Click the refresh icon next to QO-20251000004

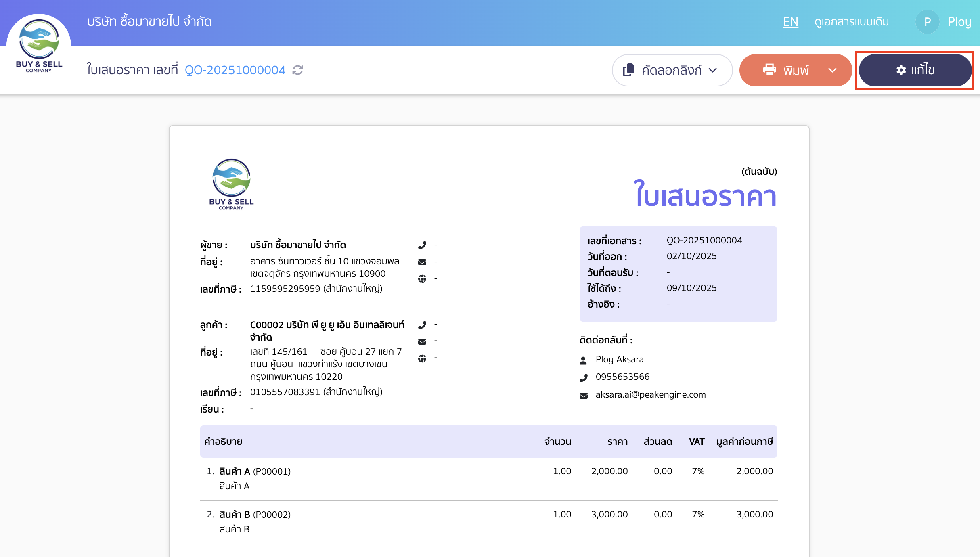click(297, 70)
